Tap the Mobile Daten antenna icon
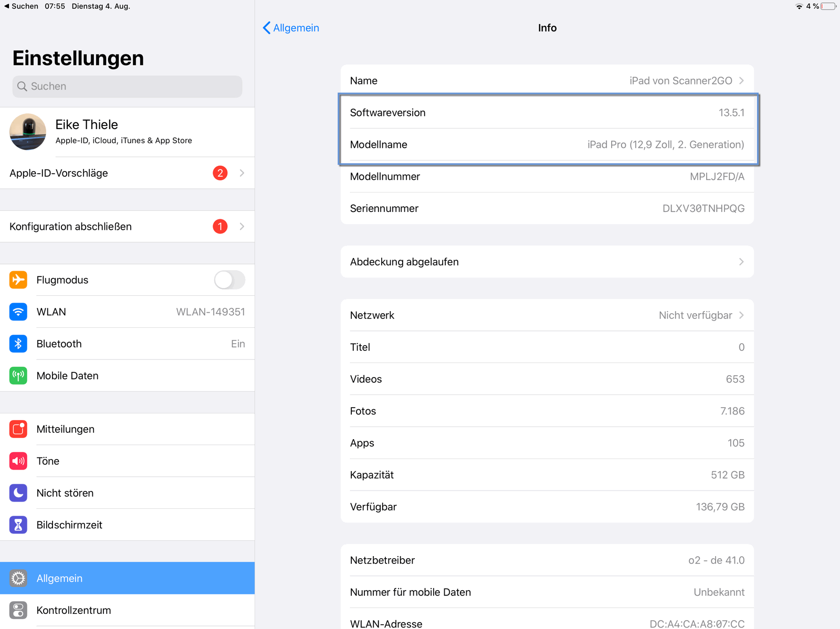 pos(18,376)
